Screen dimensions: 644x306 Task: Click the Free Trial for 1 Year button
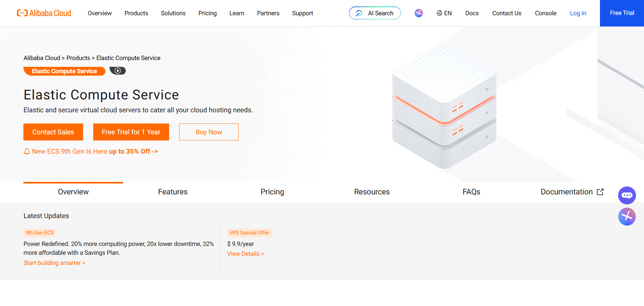tap(131, 132)
